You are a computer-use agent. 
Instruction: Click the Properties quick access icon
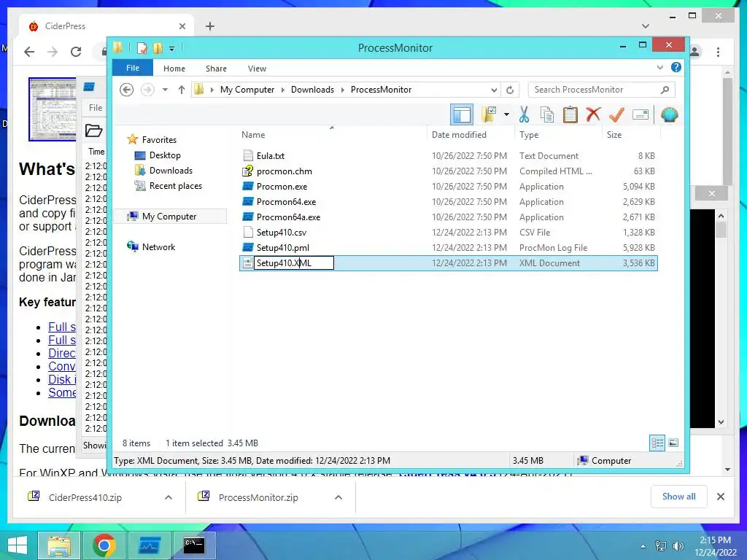pyautogui.click(x=142, y=48)
